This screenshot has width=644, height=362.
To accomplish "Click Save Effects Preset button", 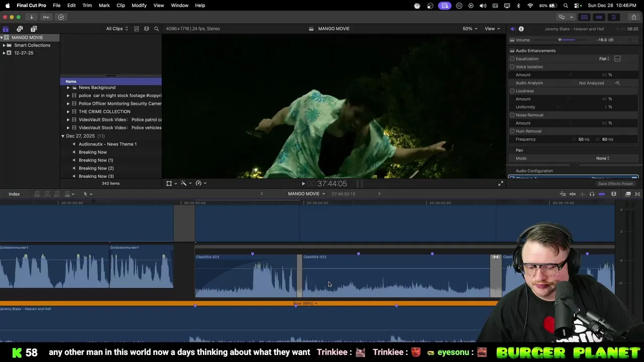I will (x=616, y=184).
